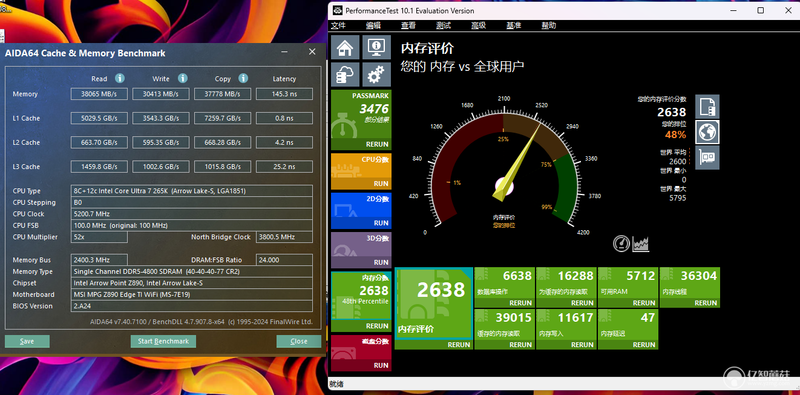The height and width of the screenshot is (395, 800).
Task: Click the North Bridge Clock 3800.5 MHz field
Action: (284, 237)
